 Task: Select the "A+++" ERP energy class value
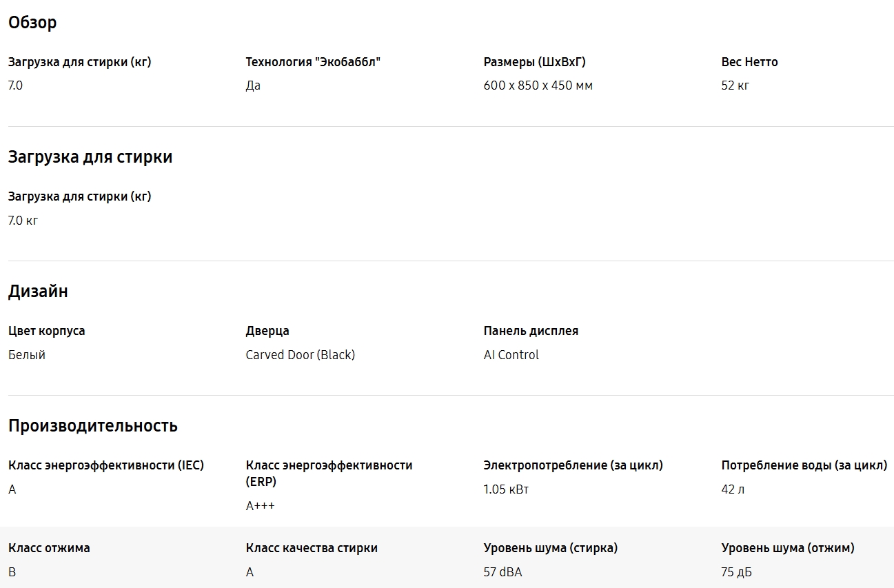(260, 506)
